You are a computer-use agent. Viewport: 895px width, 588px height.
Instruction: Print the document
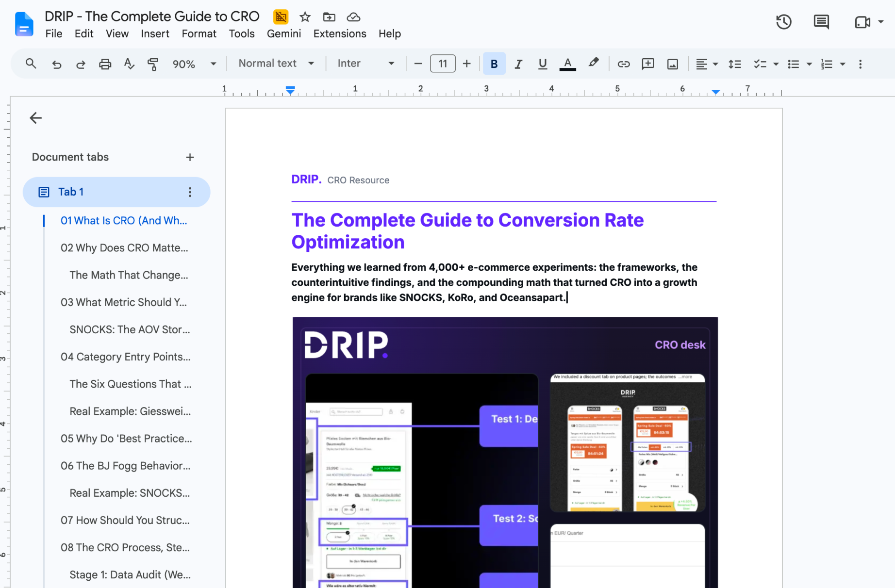tap(105, 64)
